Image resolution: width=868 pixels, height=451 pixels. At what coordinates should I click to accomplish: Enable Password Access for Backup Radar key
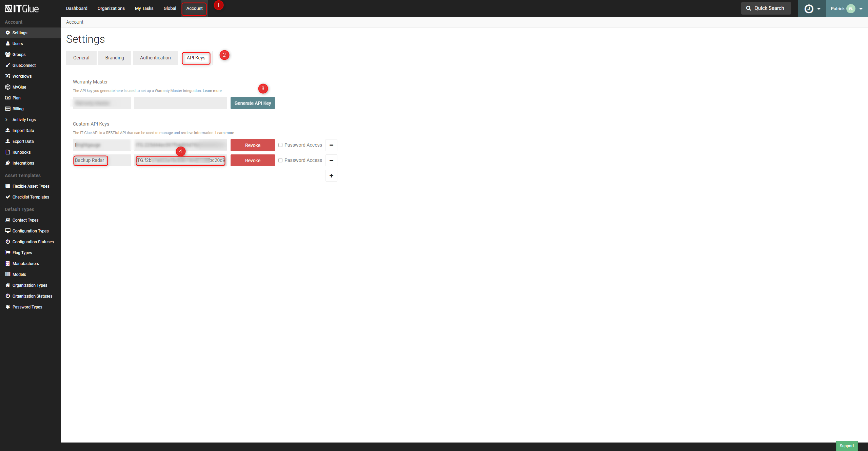(x=281, y=160)
